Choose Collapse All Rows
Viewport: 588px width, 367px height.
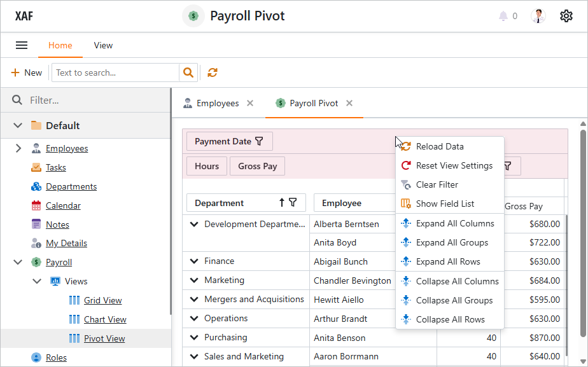coord(450,319)
